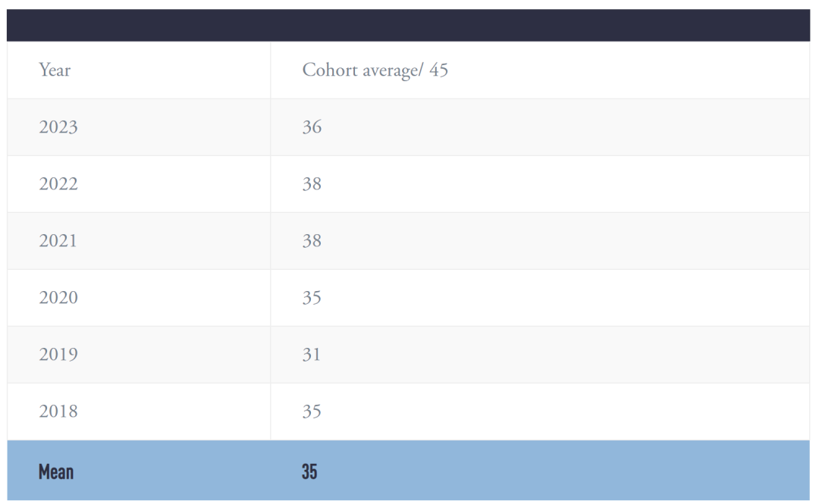Click the Mean label in blue row

tap(56, 471)
